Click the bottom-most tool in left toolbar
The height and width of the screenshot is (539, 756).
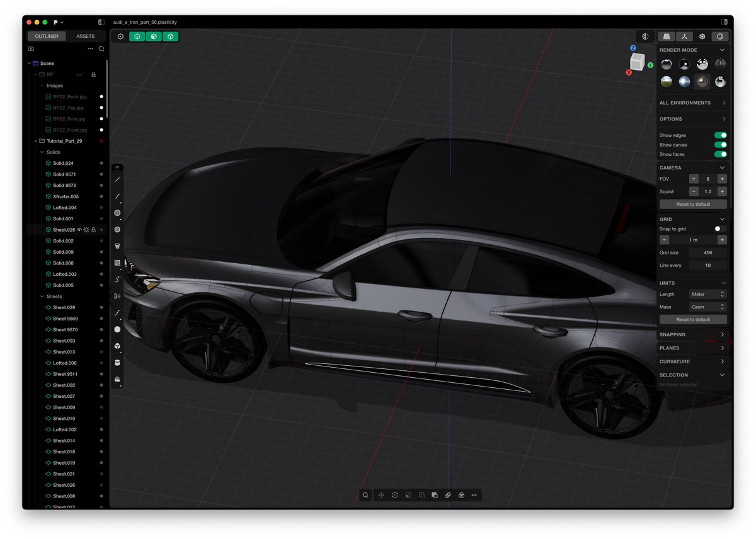[x=117, y=379]
